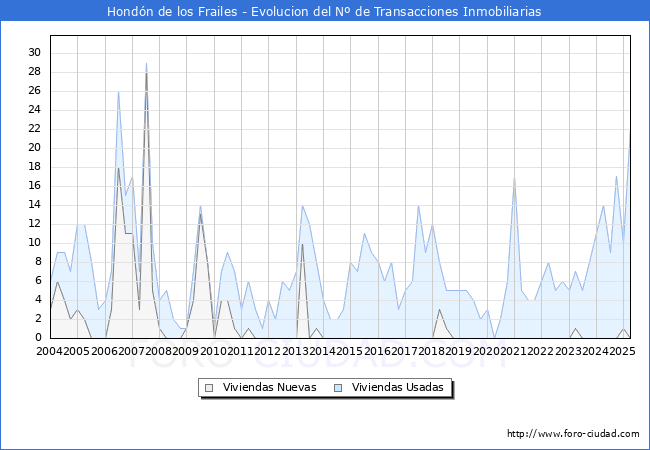This screenshot has height=450, width=650.
Task: Click the 2012 x-axis label
Action: (x=268, y=351)
